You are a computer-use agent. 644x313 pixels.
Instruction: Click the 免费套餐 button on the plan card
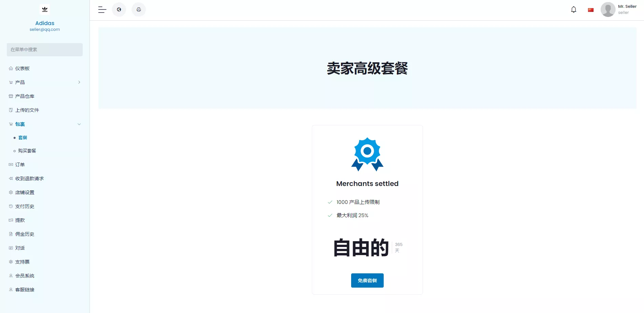click(367, 280)
